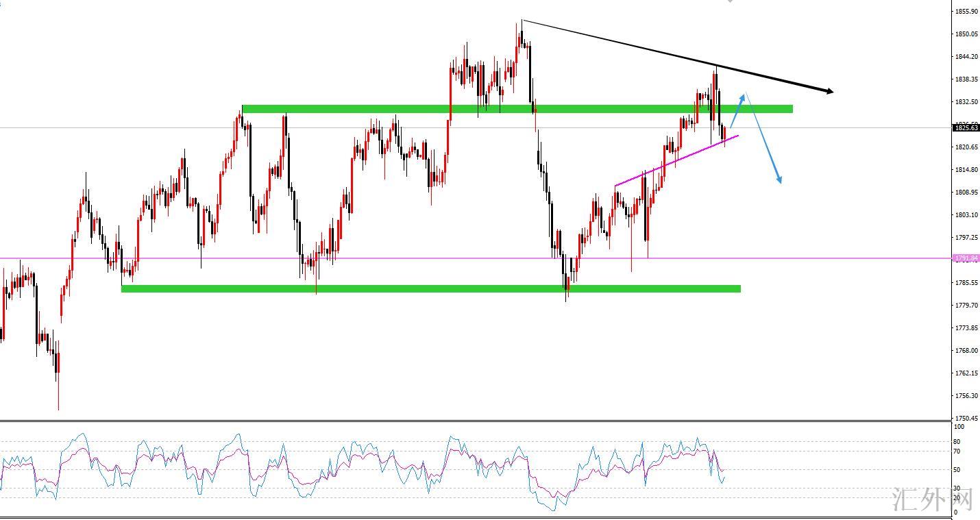The width and height of the screenshot is (980, 520).
Task: Click the 1750.45 price axis label
Action: click(x=966, y=418)
